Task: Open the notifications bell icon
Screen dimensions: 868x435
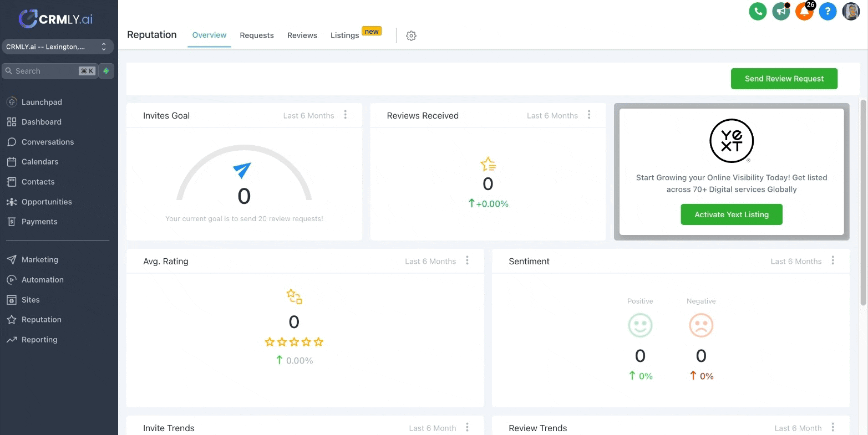Action: tap(804, 11)
